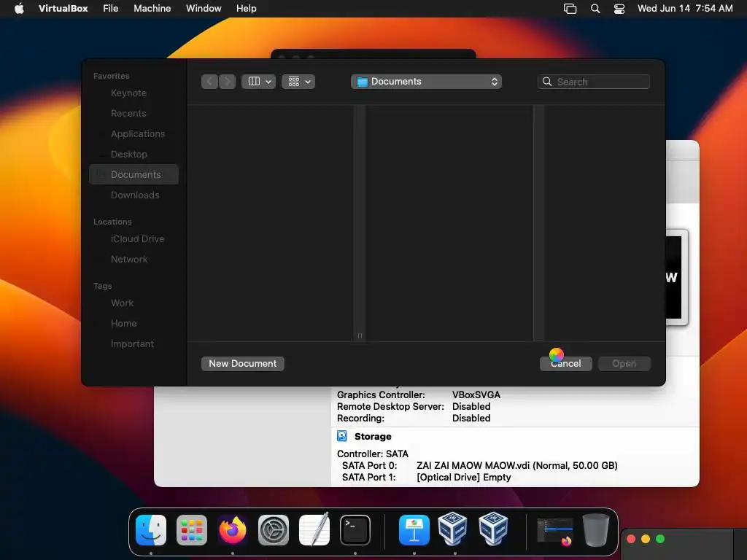Open the Machine menu
747x560 pixels.
point(152,9)
